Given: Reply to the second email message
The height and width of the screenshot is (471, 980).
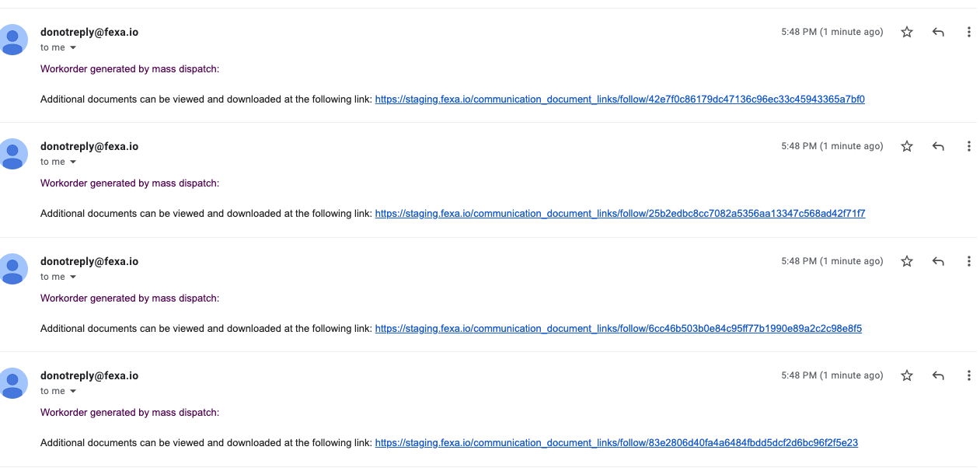Looking at the screenshot, I should tap(938, 146).
